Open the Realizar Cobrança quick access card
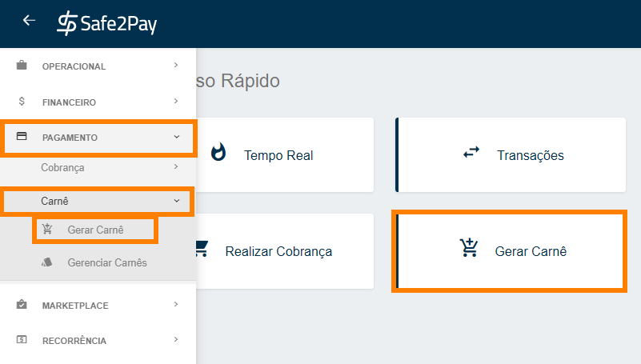Image resolution: width=641 pixels, height=364 pixels. [285, 251]
